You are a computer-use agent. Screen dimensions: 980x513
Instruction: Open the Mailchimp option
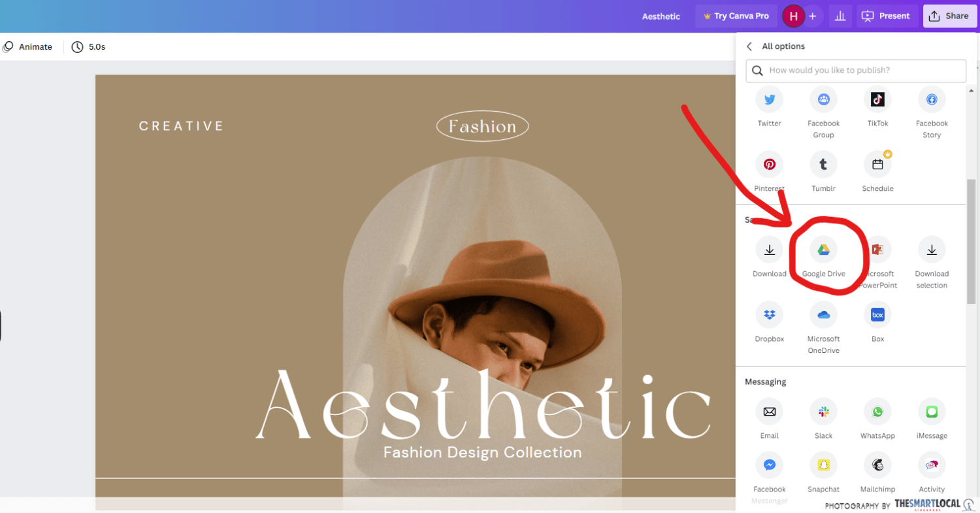(877, 465)
